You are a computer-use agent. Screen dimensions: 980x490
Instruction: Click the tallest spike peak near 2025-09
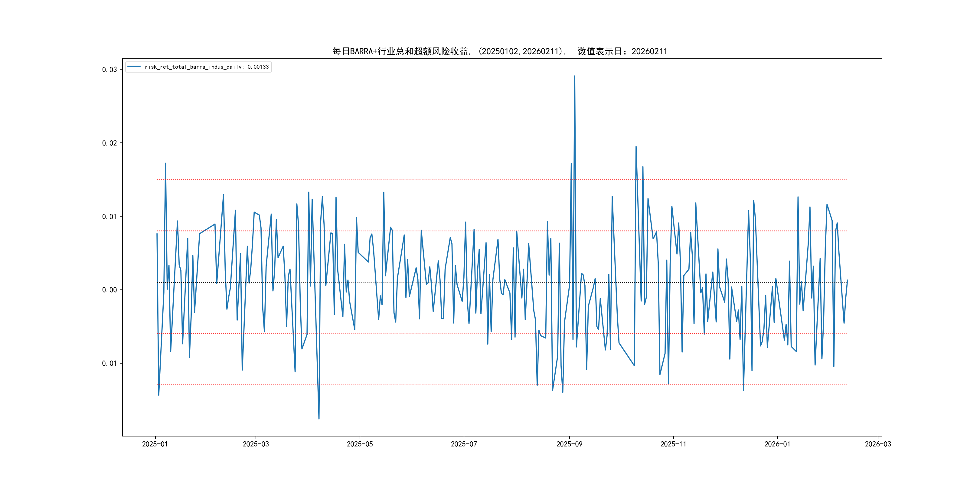click(574, 76)
